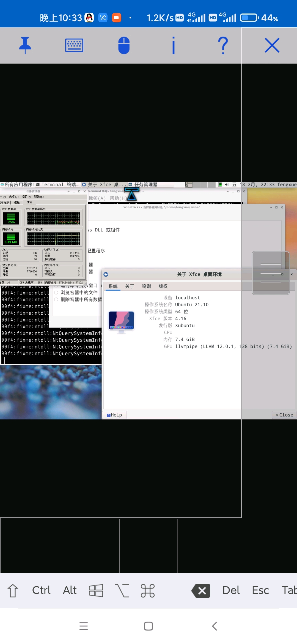Tap the pin icon in the VNC toolbar
Screen dimensions: 297x644
click(25, 45)
